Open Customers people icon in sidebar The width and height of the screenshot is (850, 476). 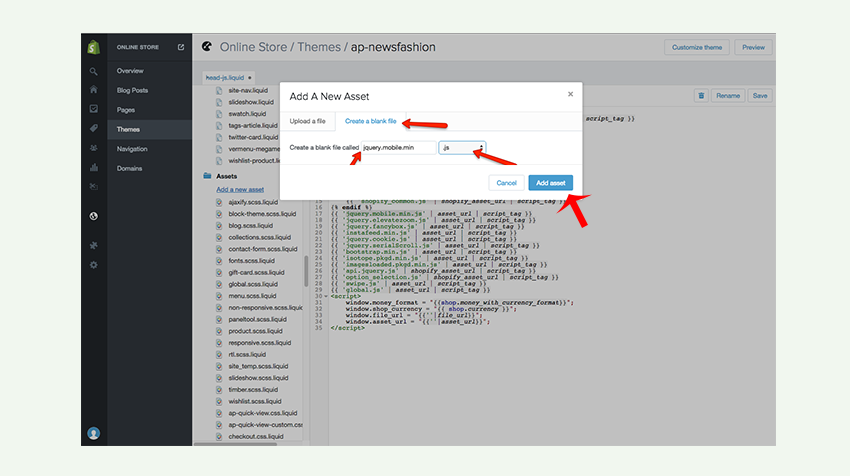(93, 148)
